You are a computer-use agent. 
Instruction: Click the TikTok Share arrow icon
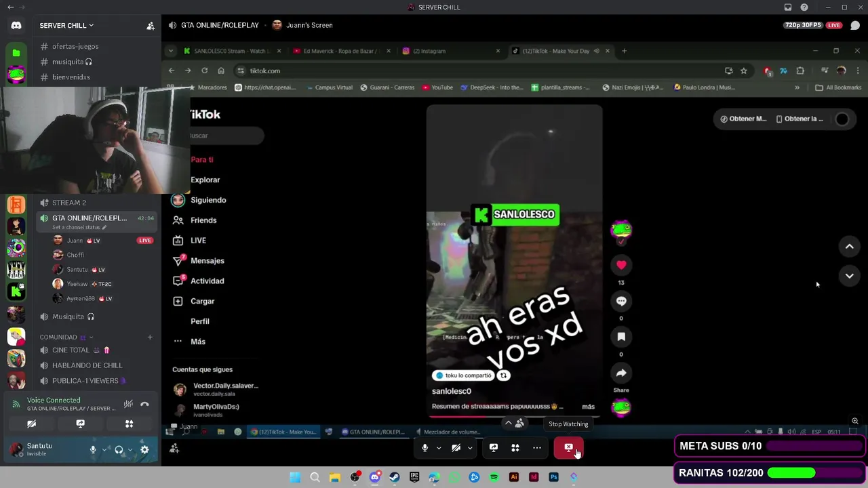621,373
